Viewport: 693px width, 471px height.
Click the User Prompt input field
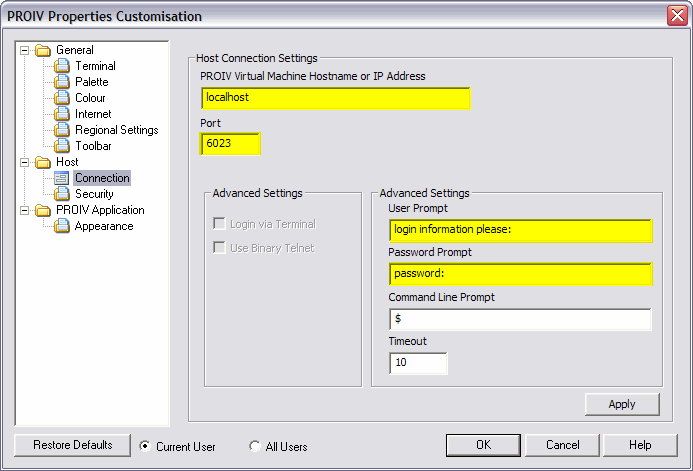tap(521, 230)
